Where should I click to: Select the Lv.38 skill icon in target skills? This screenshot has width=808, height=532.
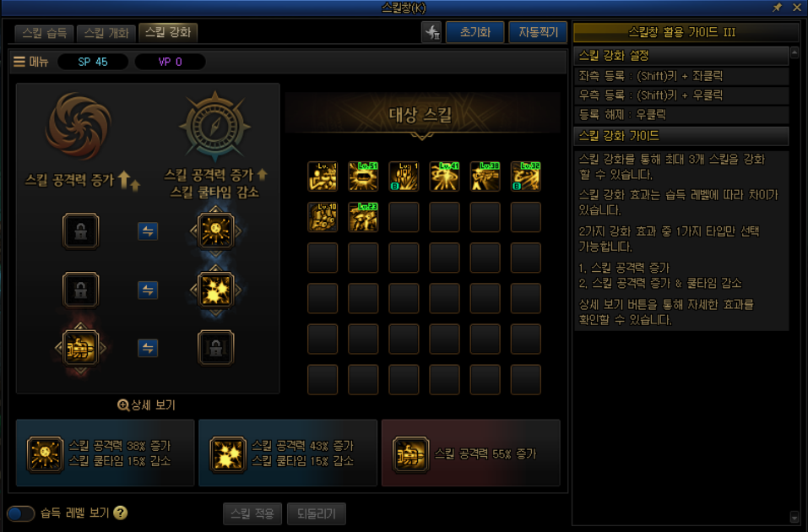[x=485, y=176]
